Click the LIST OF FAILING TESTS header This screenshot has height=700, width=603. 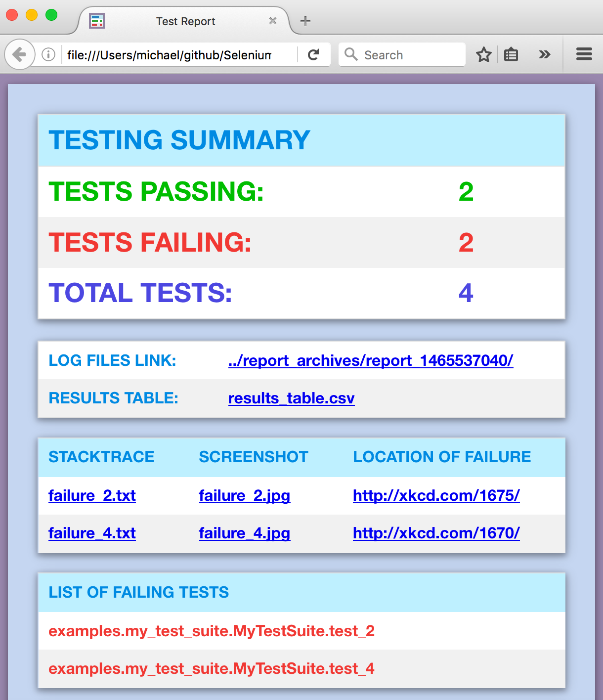pyautogui.click(x=139, y=592)
